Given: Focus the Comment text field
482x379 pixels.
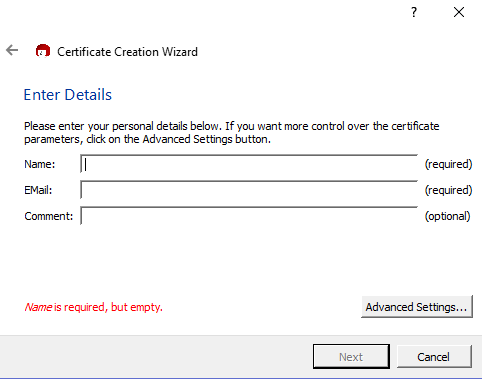Looking at the screenshot, I should (249, 216).
